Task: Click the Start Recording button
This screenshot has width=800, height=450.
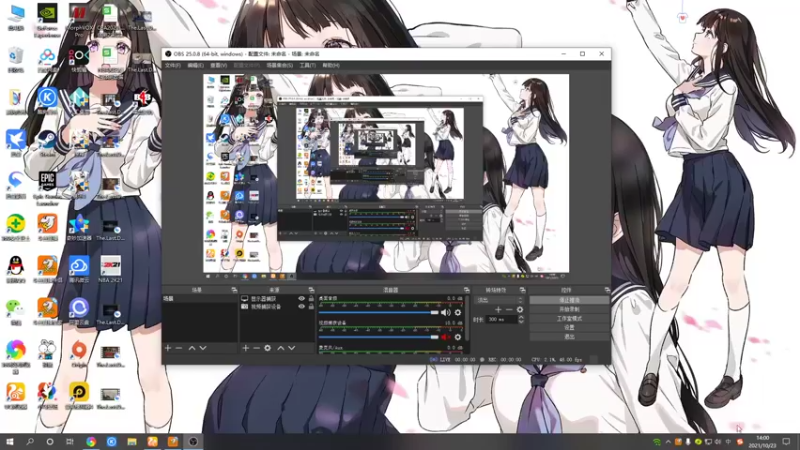Action: (569, 309)
